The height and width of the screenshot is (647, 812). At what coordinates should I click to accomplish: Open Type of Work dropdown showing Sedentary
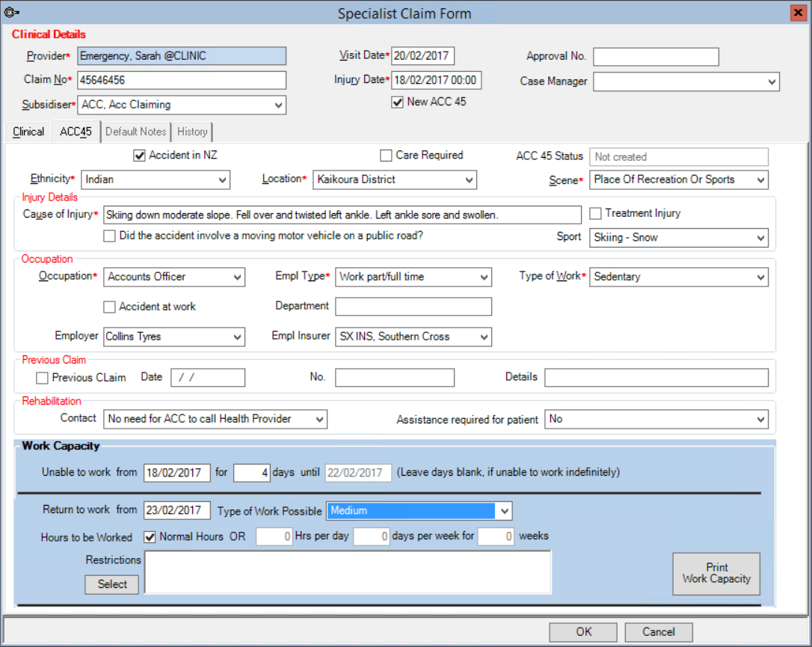pyautogui.click(x=760, y=277)
